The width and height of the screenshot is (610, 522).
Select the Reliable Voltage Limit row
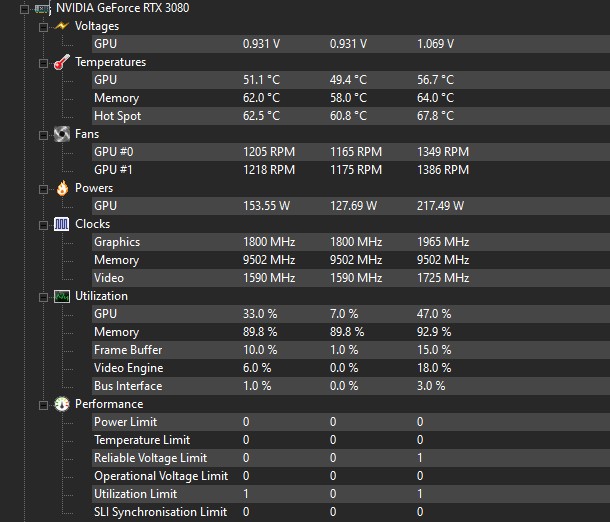point(351,458)
